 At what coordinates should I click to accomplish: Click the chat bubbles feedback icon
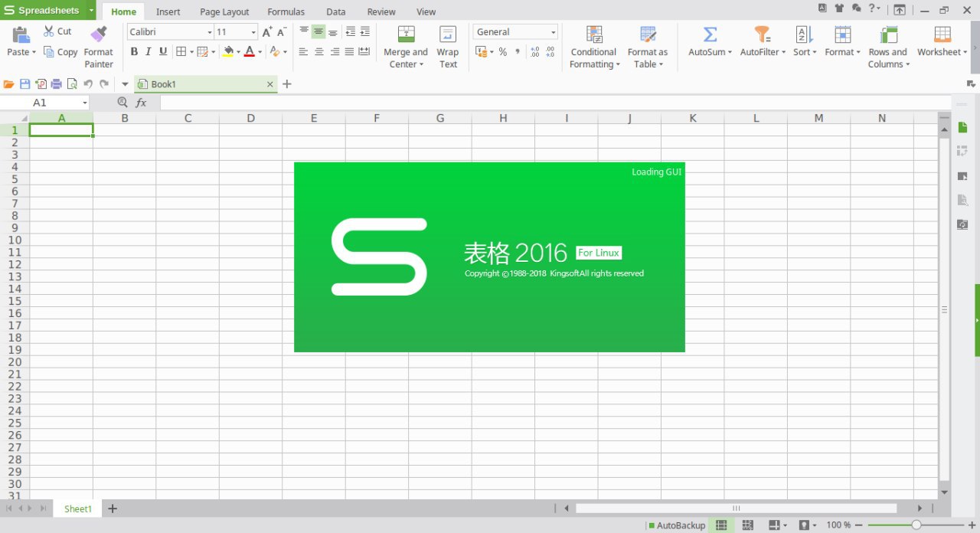[856, 8]
